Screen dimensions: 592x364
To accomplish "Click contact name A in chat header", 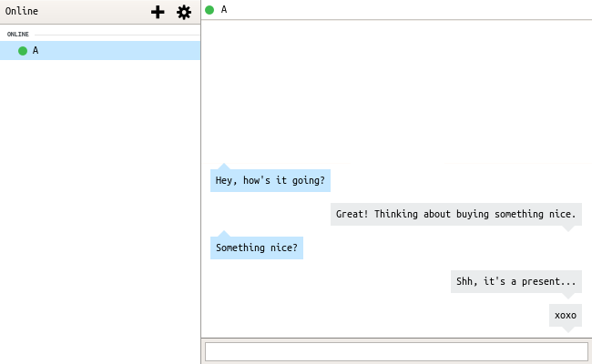I will [224, 10].
